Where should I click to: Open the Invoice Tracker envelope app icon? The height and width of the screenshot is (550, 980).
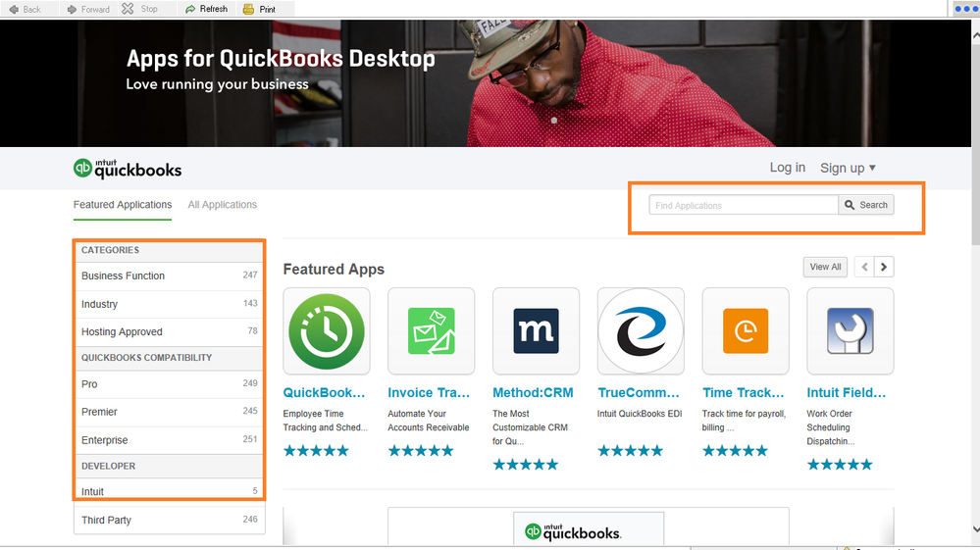tap(432, 330)
